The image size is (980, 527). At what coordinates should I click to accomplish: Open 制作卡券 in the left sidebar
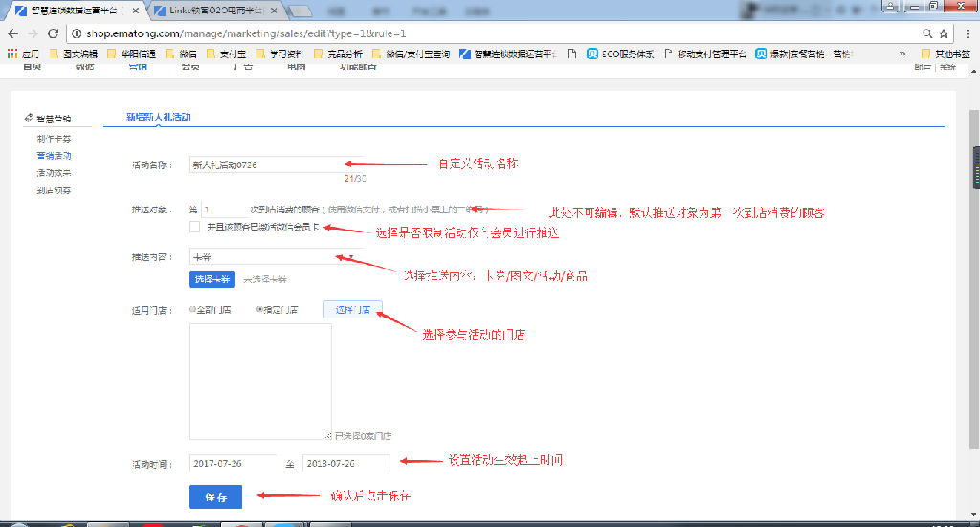click(54, 139)
